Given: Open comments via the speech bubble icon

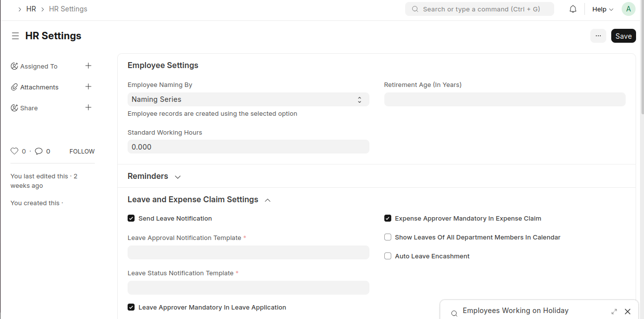Looking at the screenshot, I should tap(39, 151).
